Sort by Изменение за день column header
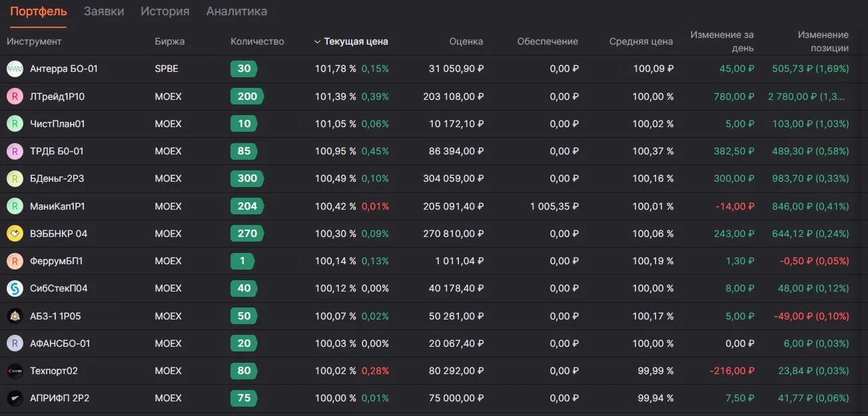The height and width of the screenshot is (416, 868). [722, 41]
